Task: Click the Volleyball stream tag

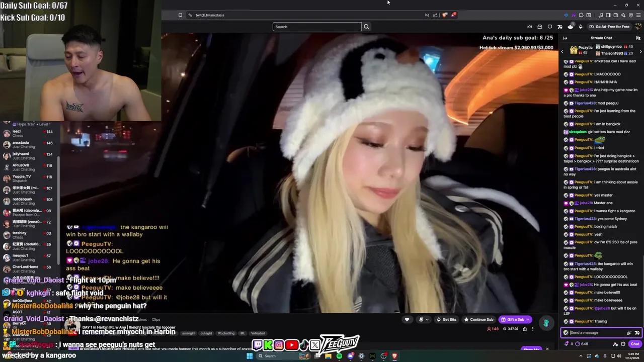Action: [x=258, y=333]
